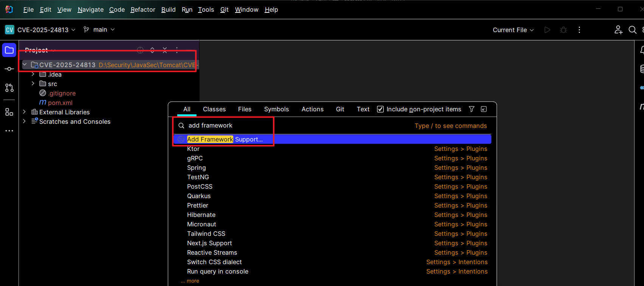Select the Spring plugin result
Image resolution: width=644 pixels, height=286 pixels.
[x=332, y=168]
